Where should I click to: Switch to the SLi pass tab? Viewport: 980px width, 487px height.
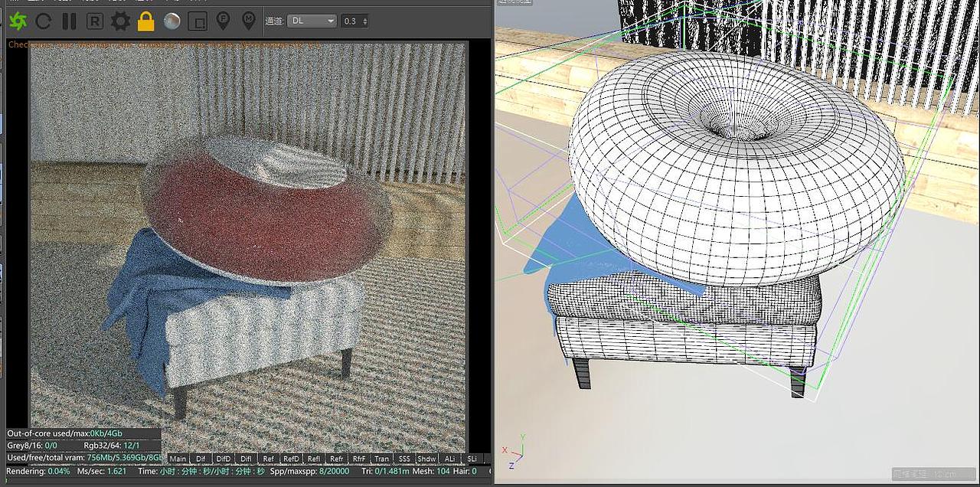[472, 459]
